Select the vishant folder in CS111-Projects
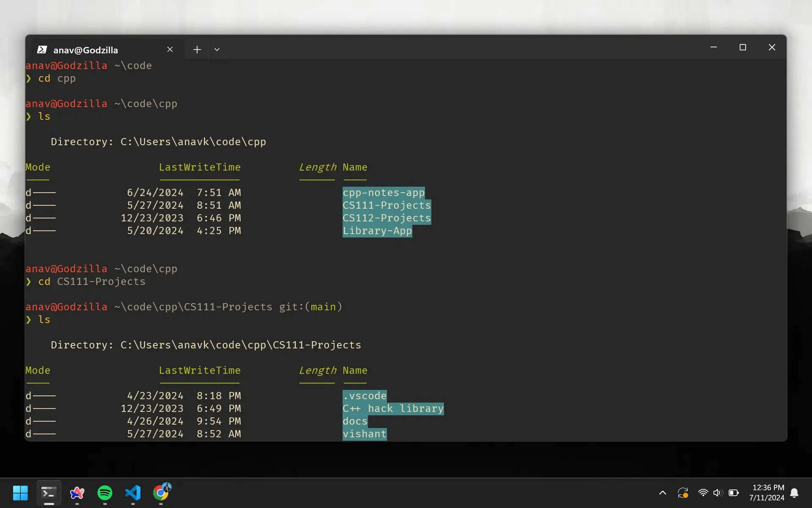Screen dimensions: 812x508 [364, 433]
